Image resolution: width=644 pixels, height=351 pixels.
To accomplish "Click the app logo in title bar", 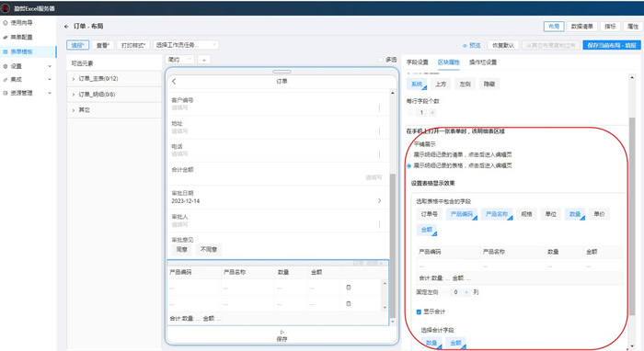I will pyautogui.click(x=6, y=7).
